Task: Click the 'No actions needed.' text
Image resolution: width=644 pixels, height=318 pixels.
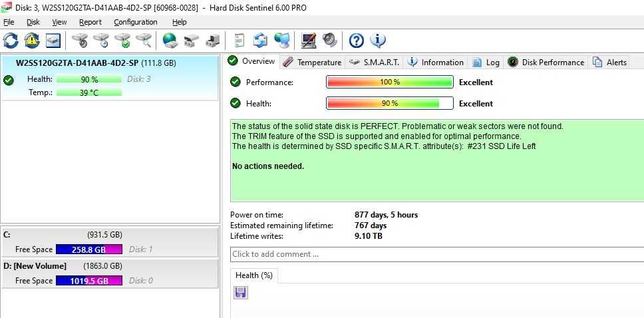Action: pyautogui.click(x=268, y=167)
